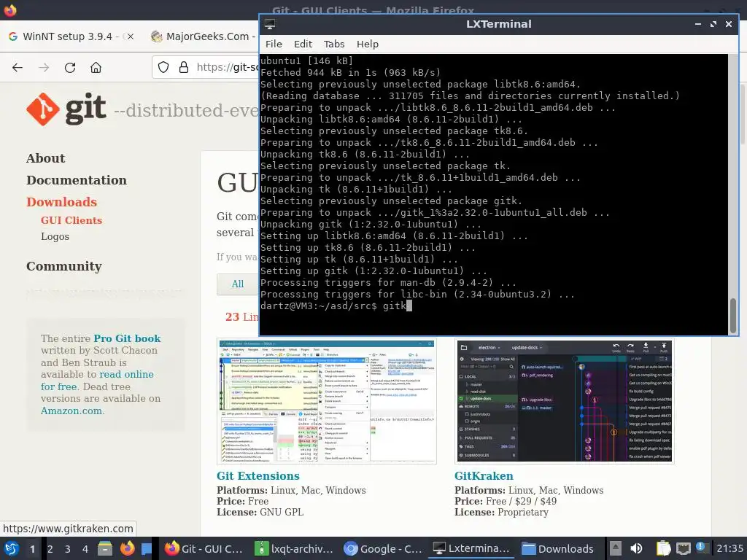Follow the Pro Git book link

pyautogui.click(x=127, y=338)
